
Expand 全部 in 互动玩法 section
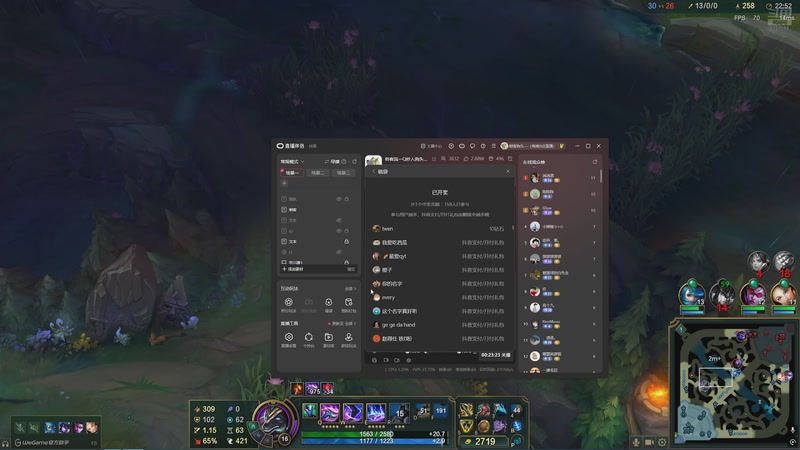pyautogui.click(x=351, y=289)
